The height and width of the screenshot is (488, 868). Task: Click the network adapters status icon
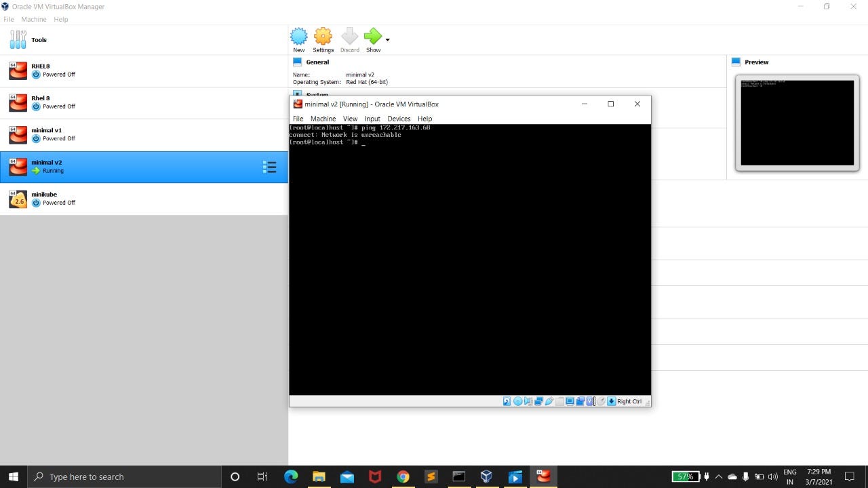[538, 401]
